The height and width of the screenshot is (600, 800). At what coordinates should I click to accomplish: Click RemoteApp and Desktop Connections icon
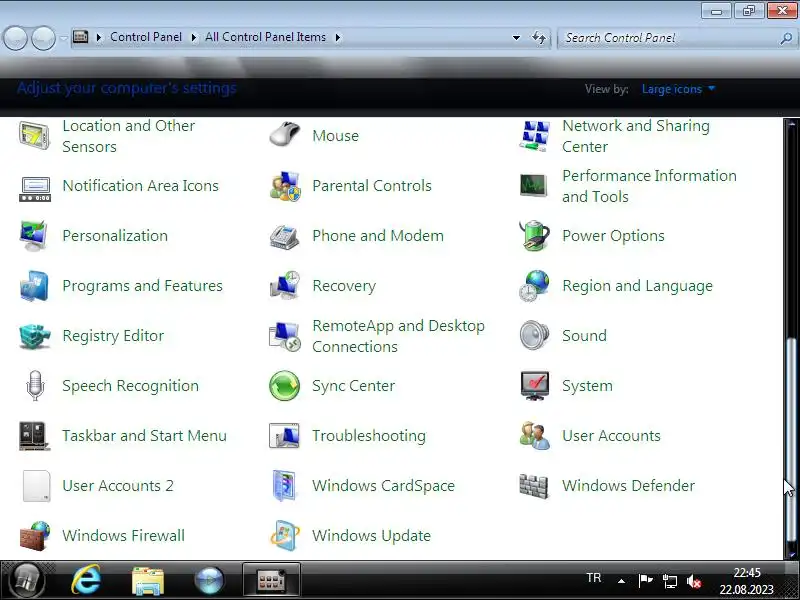284,336
